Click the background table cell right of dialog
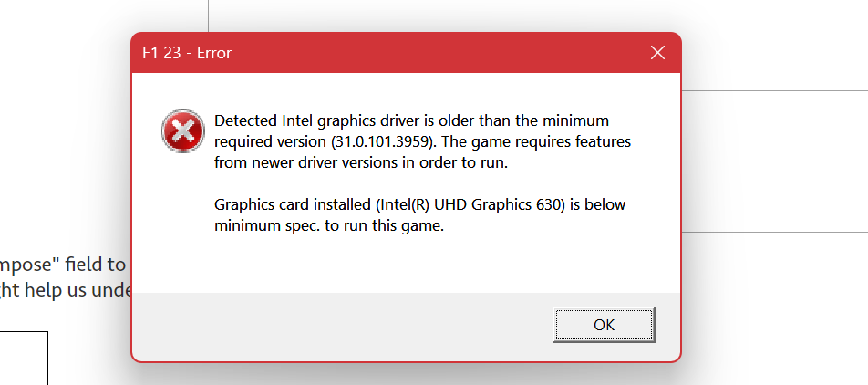 coord(774,161)
